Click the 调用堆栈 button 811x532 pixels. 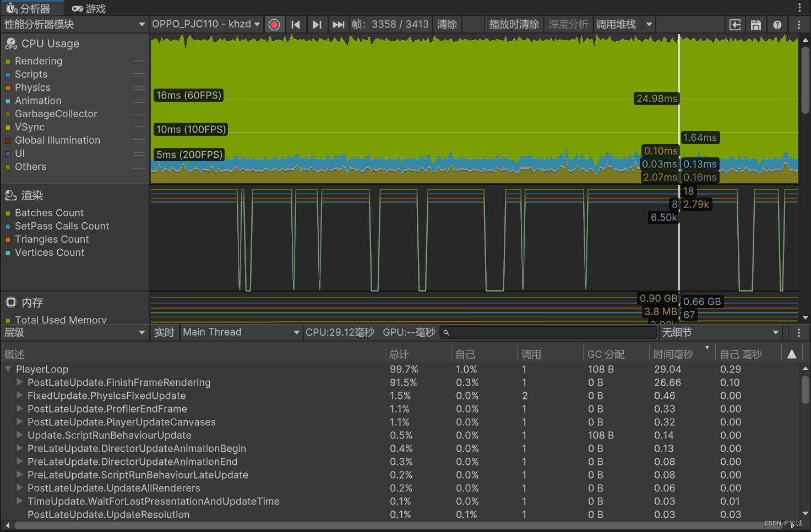(616, 24)
